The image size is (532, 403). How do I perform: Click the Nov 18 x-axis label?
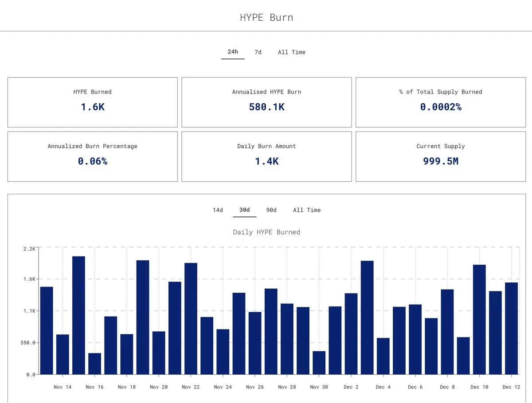click(x=127, y=387)
